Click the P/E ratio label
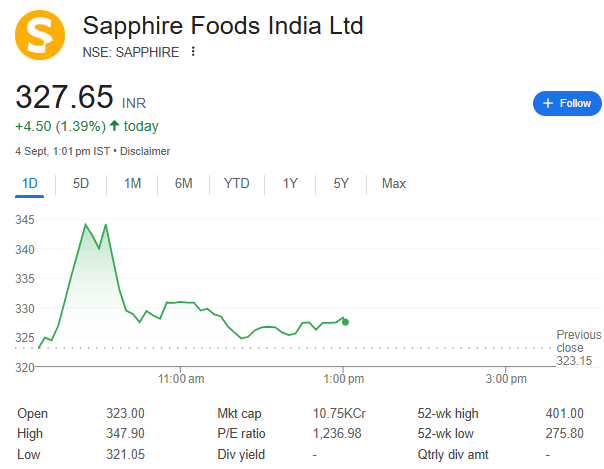This screenshot has width=604, height=469. tap(242, 433)
